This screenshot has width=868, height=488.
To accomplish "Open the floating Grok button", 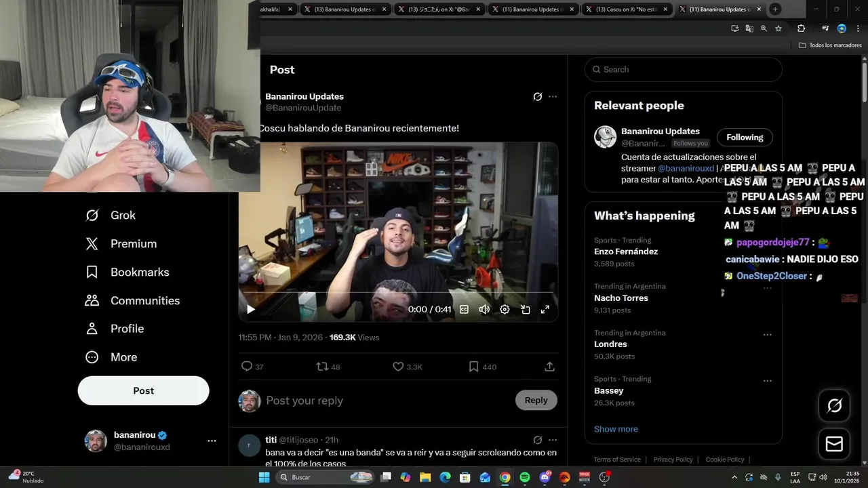I will point(835,406).
